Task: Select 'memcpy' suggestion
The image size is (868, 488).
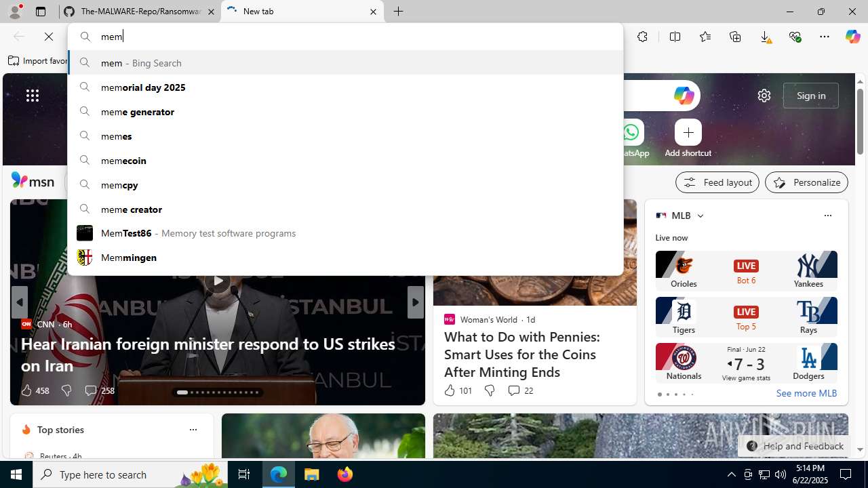Action: point(345,185)
